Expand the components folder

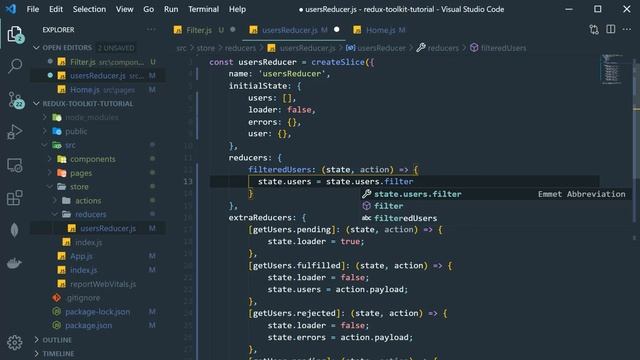tap(93, 159)
